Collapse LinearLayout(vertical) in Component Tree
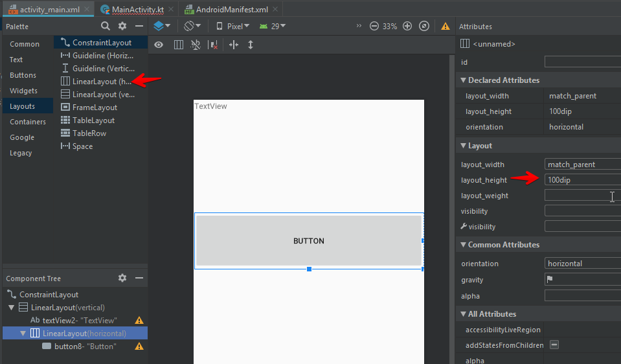621x364 pixels. point(11,308)
